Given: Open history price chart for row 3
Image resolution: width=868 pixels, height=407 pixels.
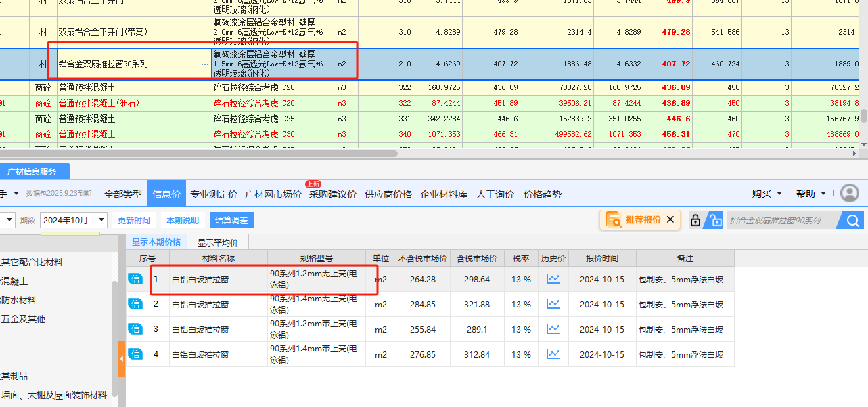Looking at the screenshot, I should 553,329.
